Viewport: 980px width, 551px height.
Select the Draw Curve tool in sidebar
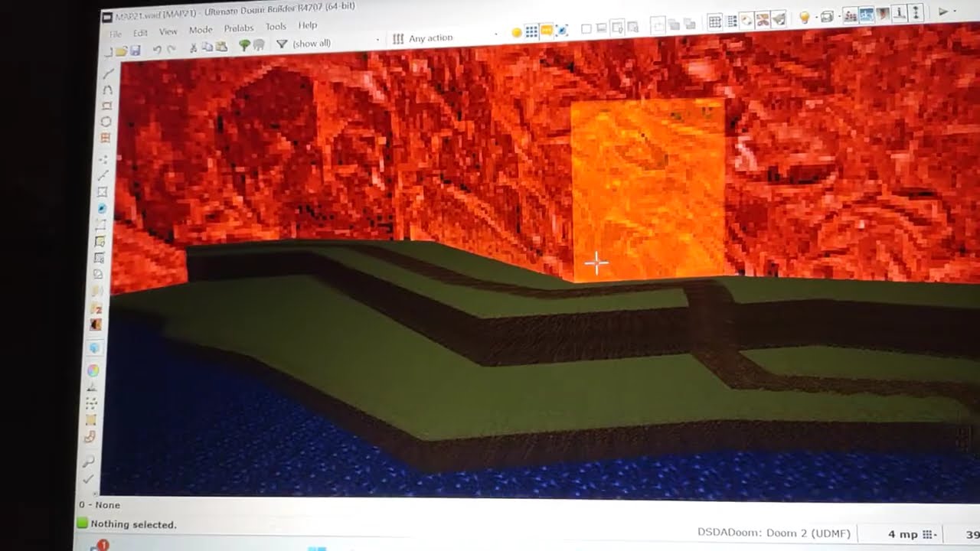107,90
